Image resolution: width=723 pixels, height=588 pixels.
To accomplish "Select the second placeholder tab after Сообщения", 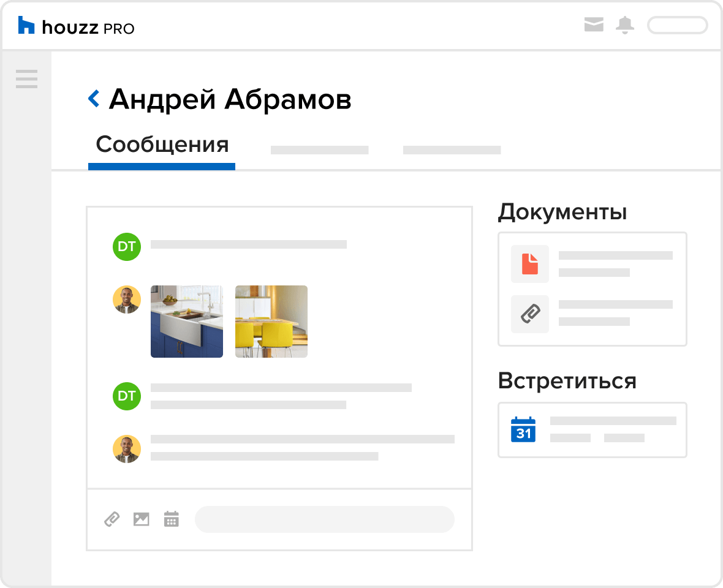I will click(x=319, y=150).
